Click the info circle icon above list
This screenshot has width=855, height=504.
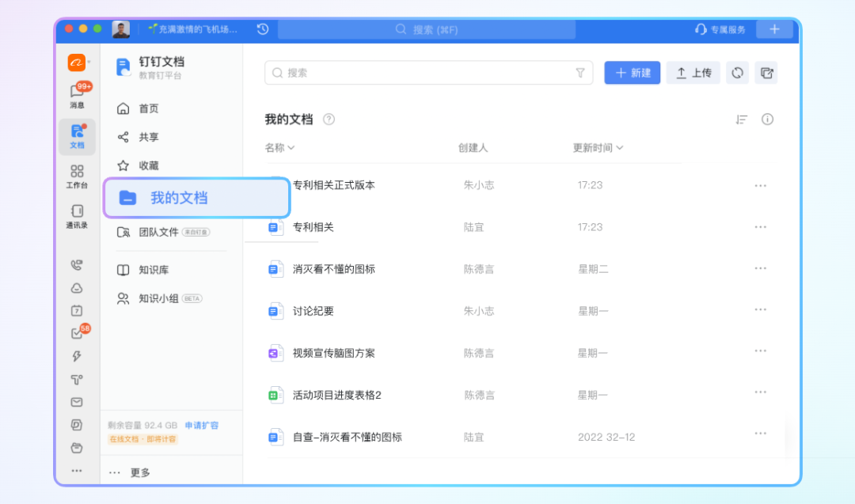pyautogui.click(x=767, y=119)
